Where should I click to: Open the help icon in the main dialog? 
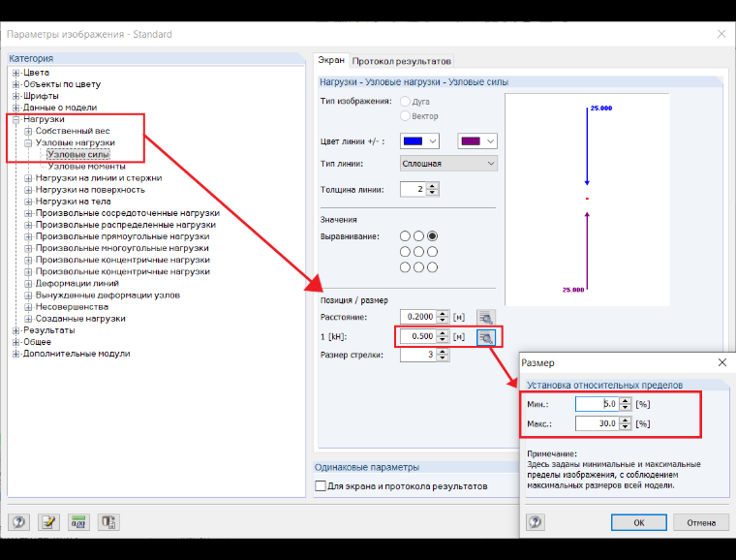coord(18,522)
